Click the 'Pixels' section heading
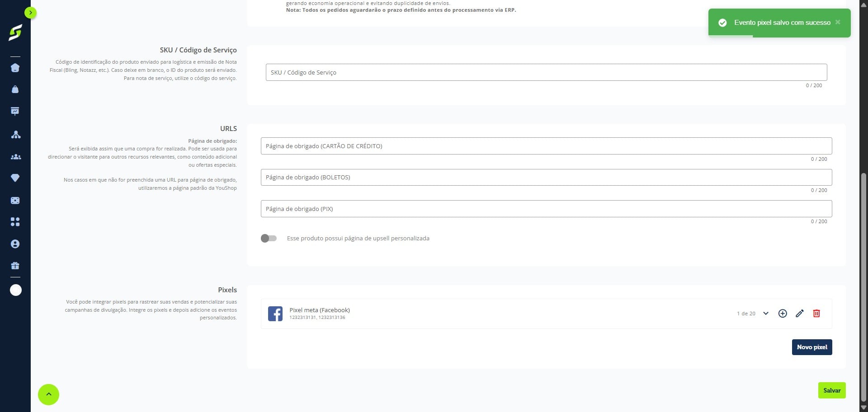Screen dimensions: 868x412 [x=227, y=290]
